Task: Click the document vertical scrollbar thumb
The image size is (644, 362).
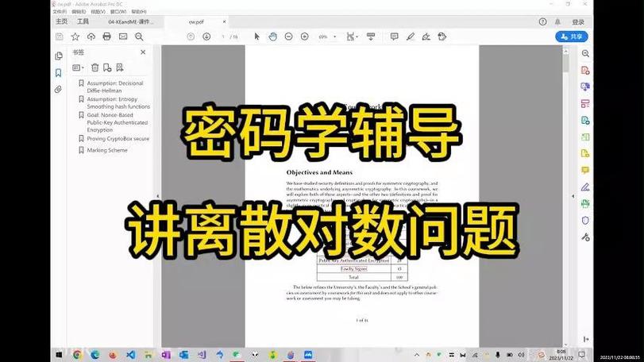Action: [566, 64]
